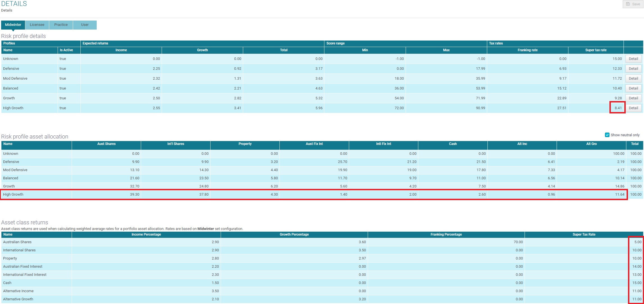Click the Save button

(633, 4)
